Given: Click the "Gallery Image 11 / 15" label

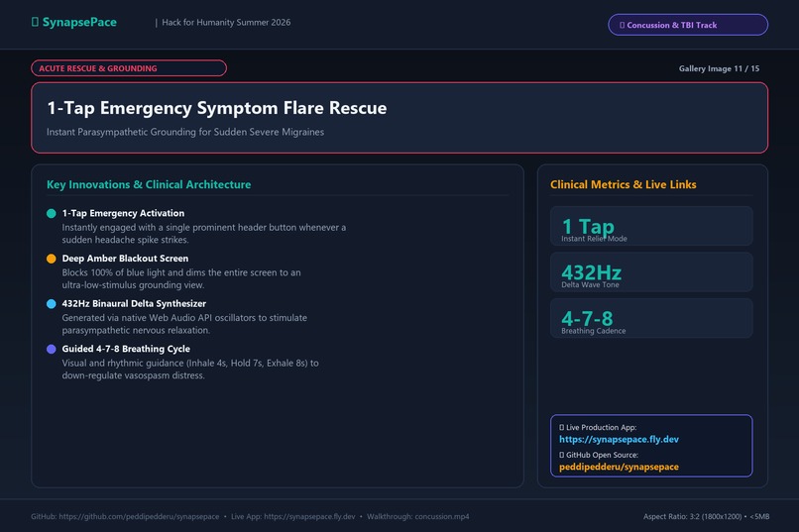Looking at the screenshot, I should coord(719,68).
